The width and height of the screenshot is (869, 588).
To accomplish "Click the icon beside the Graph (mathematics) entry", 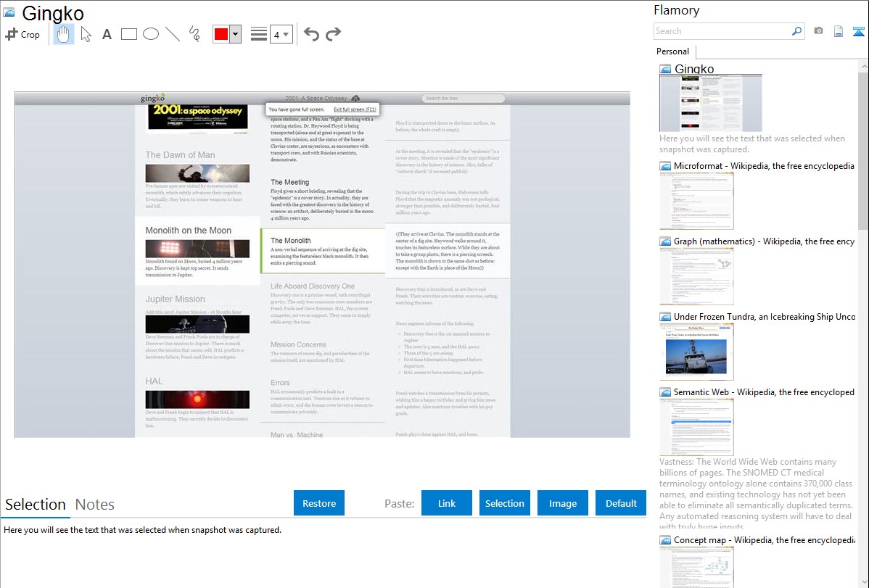I will click(665, 241).
